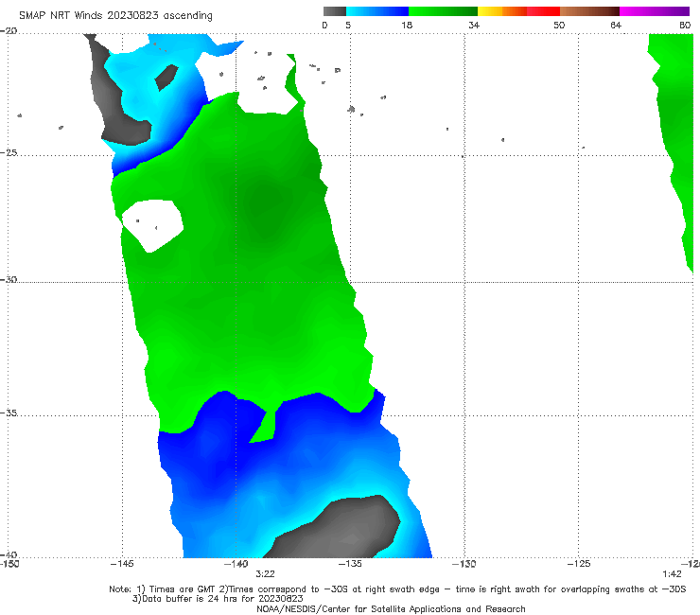Click the longitude axis label '-150'
This screenshot has width=700, height=615.
click(9, 564)
